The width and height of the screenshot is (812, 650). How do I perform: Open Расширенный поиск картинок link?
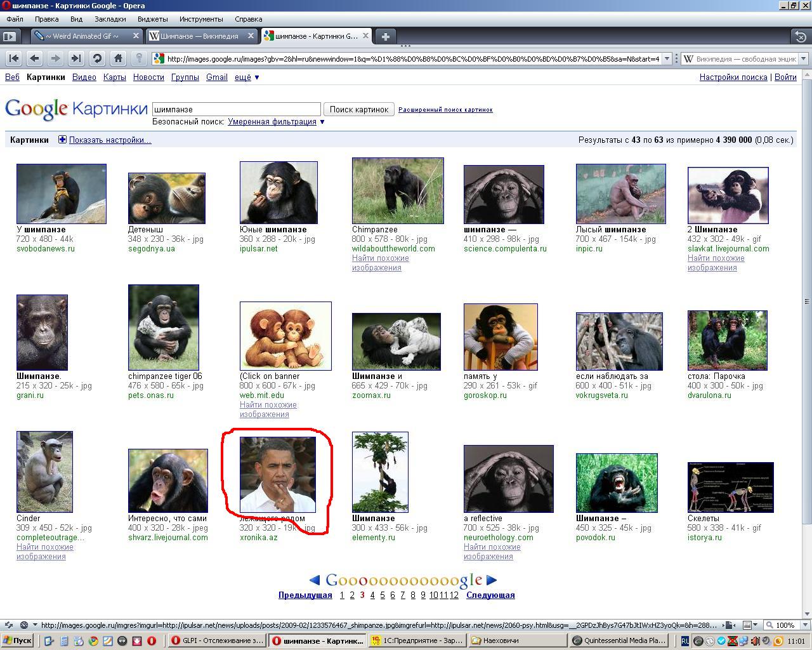tap(445, 110)
